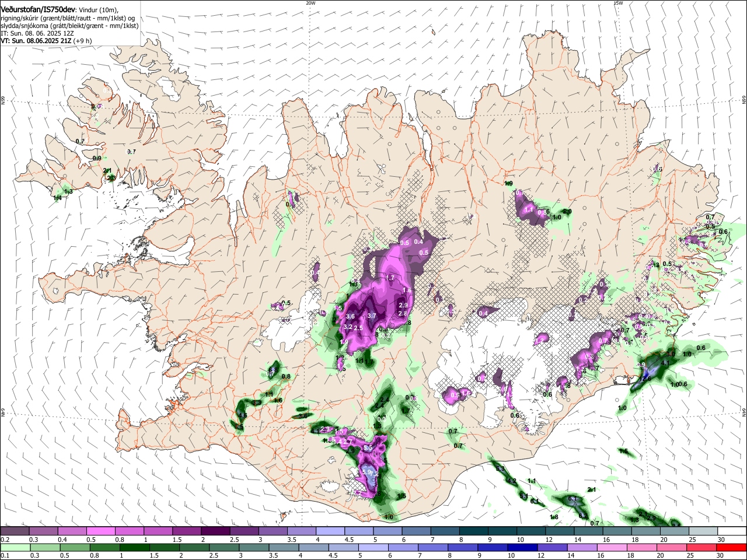Select the bright magenta 0.5 snow legend swatch

(100, 531)
